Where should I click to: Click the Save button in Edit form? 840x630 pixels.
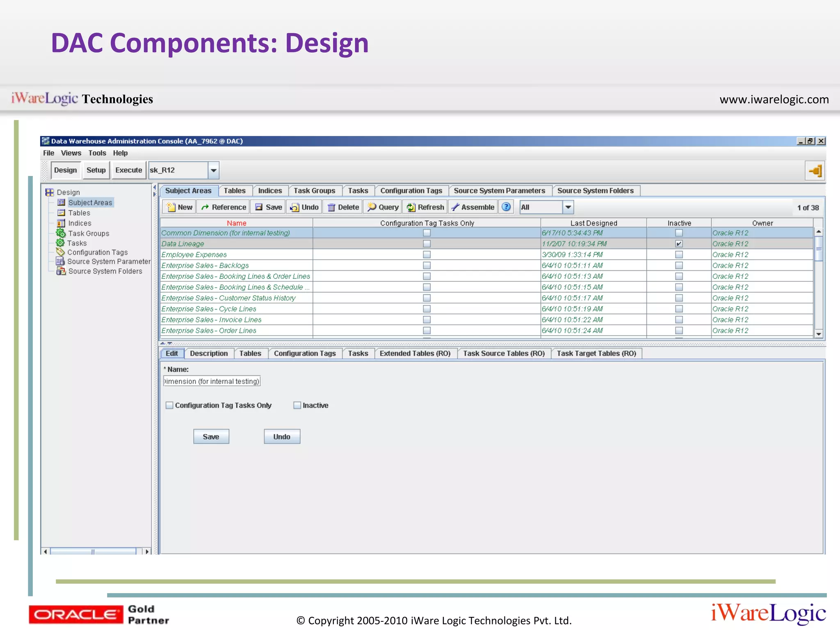[x=211, y=437]
